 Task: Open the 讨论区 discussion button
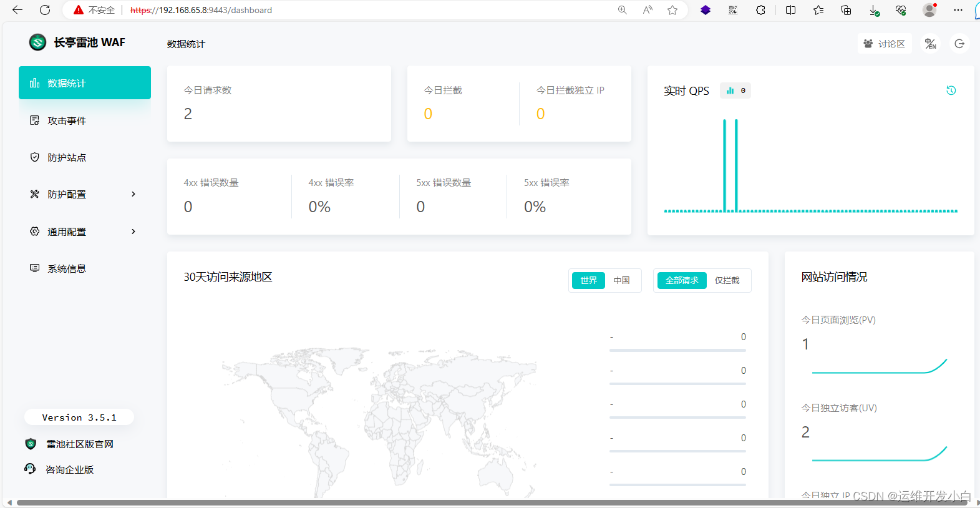tap(885, 44)
